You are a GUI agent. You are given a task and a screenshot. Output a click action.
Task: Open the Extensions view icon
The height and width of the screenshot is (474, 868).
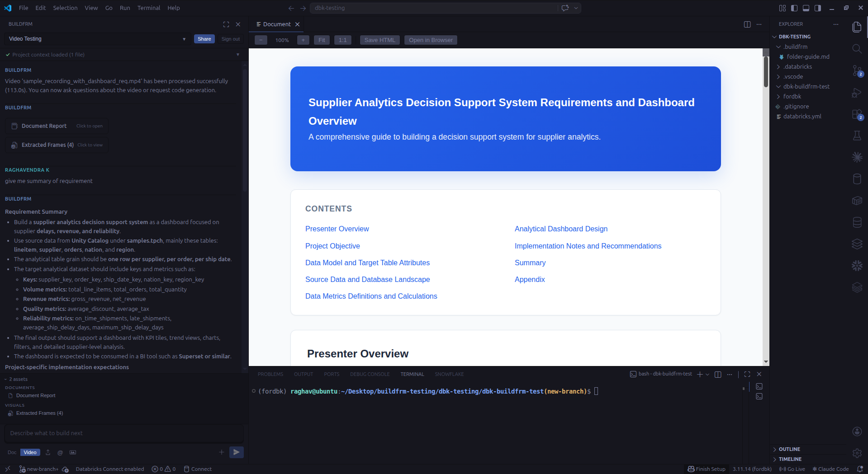(857, 114)
